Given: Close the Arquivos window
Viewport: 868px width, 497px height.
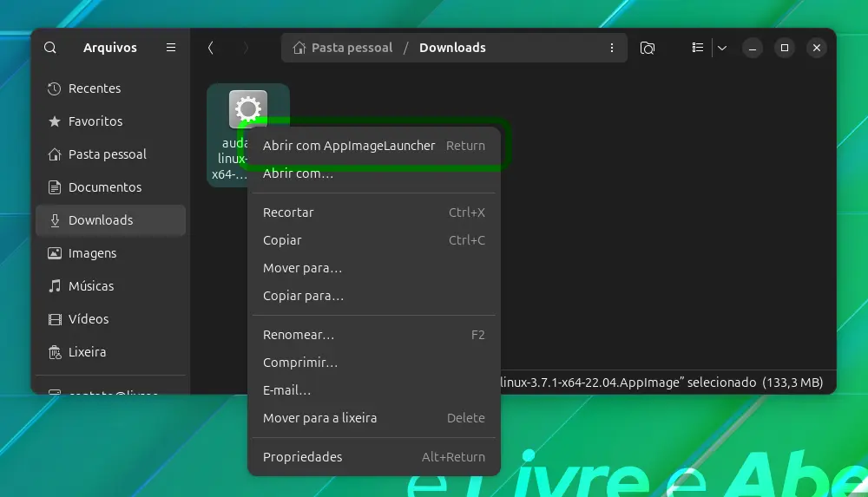Looking at the screenshot, I should pyautogui.click(x=817, y=49).
